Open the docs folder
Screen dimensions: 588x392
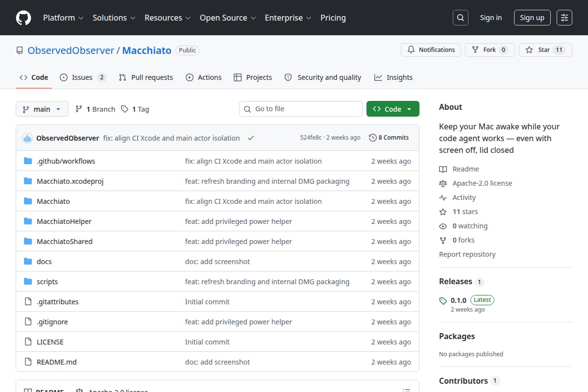44,262
